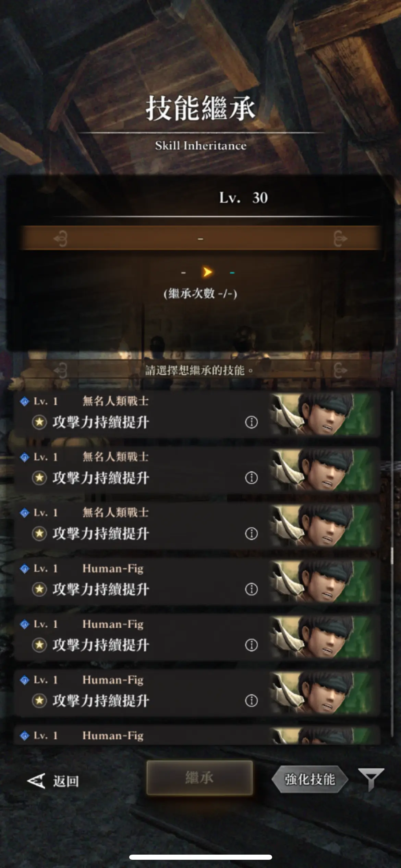Tap the back arrow icon beside 返回

(x=36, y=781)
